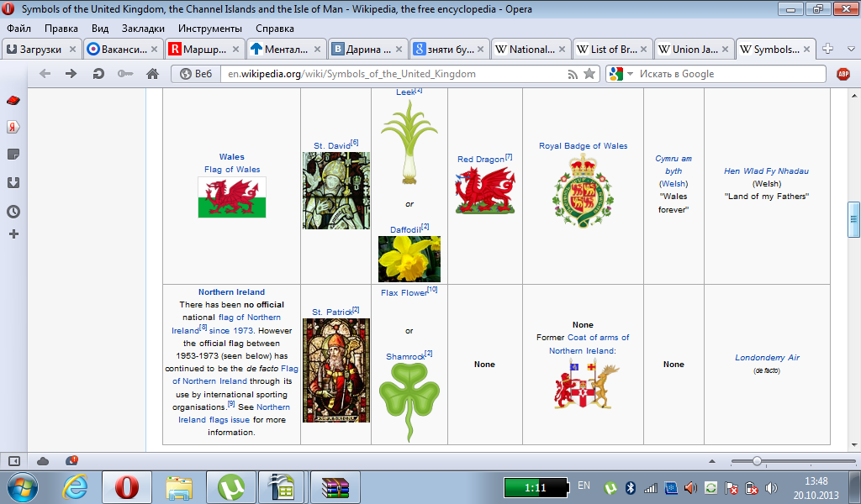
Task: Click the address bar URL field
Action: pyautogui.click(x=395, y=74)
